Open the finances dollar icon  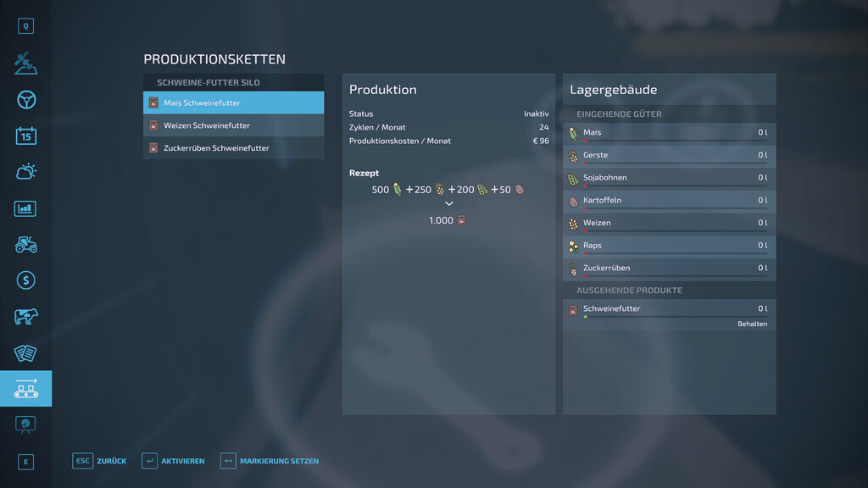click(x=26, y=280)
